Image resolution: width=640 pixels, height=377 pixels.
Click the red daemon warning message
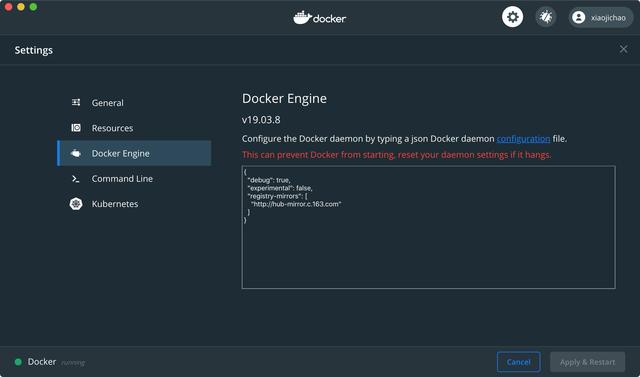point(396,155)
